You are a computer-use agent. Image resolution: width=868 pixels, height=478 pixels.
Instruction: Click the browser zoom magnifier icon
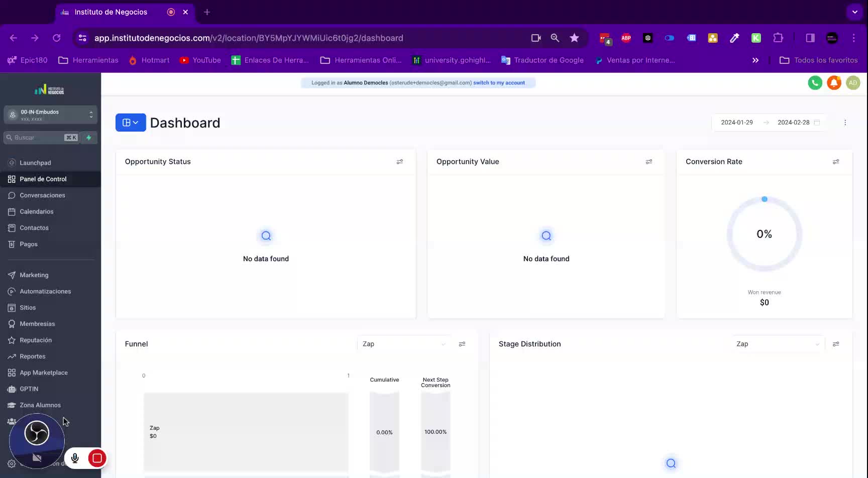pos(555,38)
